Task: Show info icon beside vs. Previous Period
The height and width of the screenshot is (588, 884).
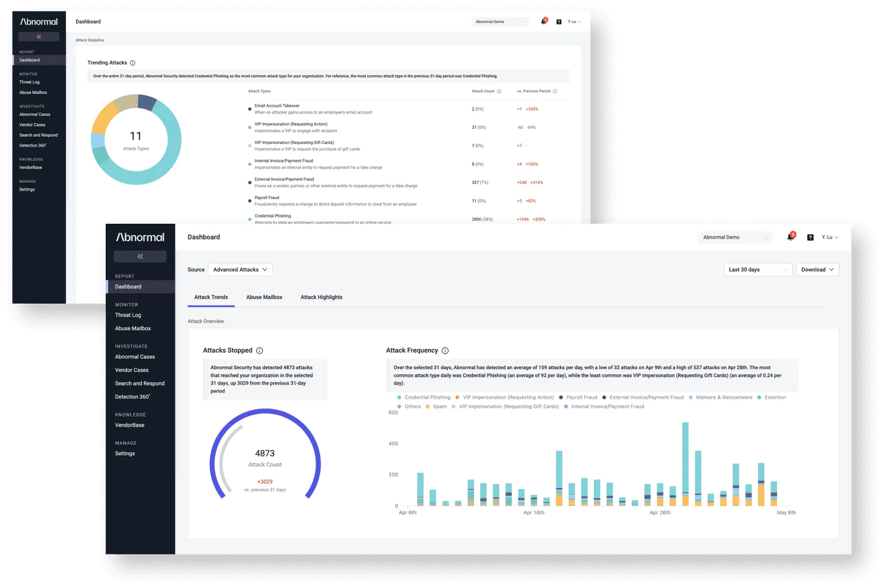Action: pyautogui.click(x=555, y=91)
